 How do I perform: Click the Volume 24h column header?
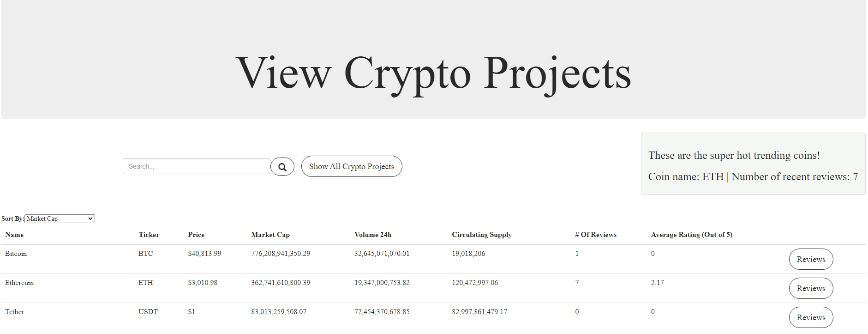pos(373,235)
